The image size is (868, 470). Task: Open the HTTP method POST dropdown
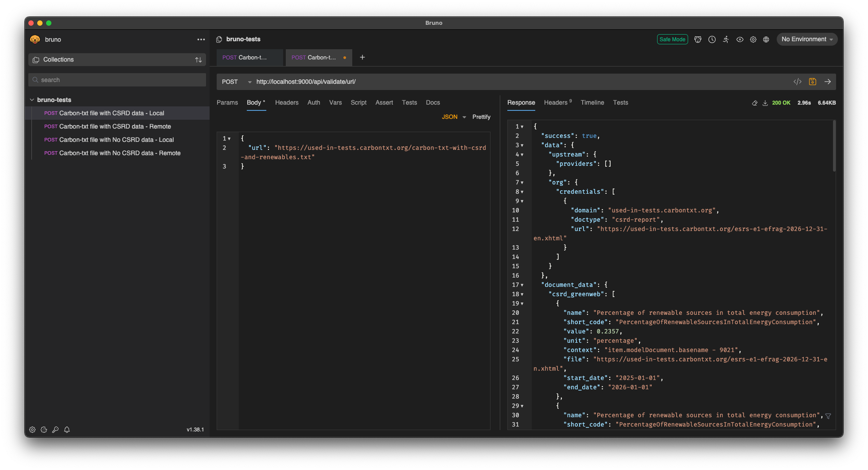pyautogui.click(x=237, y=82)
